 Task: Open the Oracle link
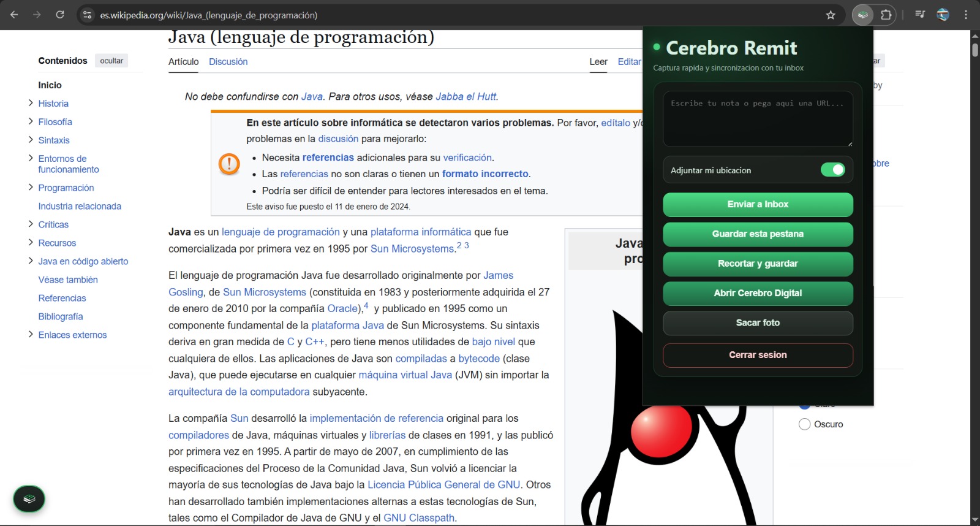pos(342,308)
